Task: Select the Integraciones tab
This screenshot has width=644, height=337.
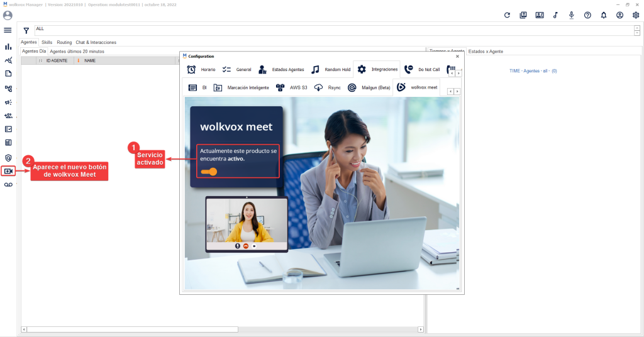Action: [x=377, y=69]
